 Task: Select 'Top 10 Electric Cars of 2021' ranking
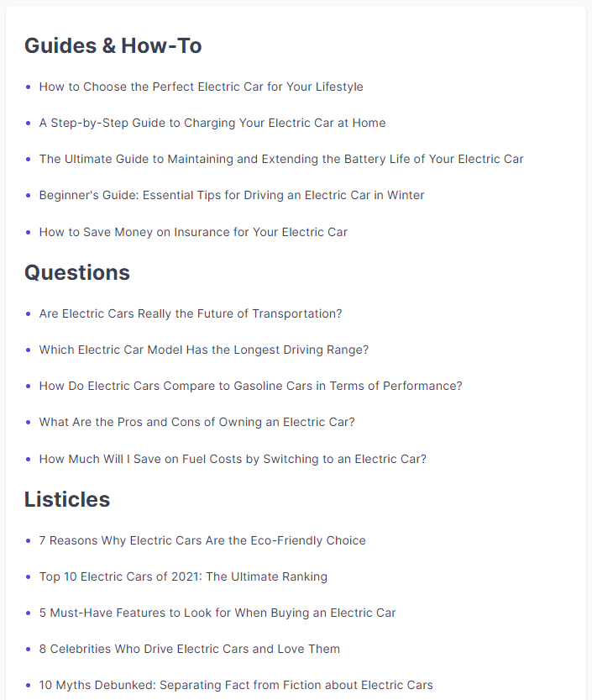click(x=183, y=576)
